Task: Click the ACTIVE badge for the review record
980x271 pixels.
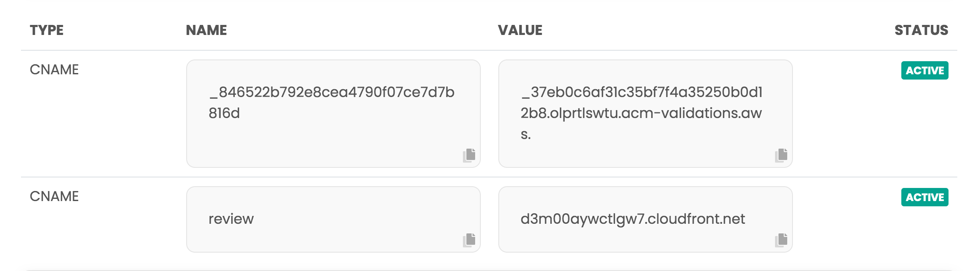Action: (924, 197)
